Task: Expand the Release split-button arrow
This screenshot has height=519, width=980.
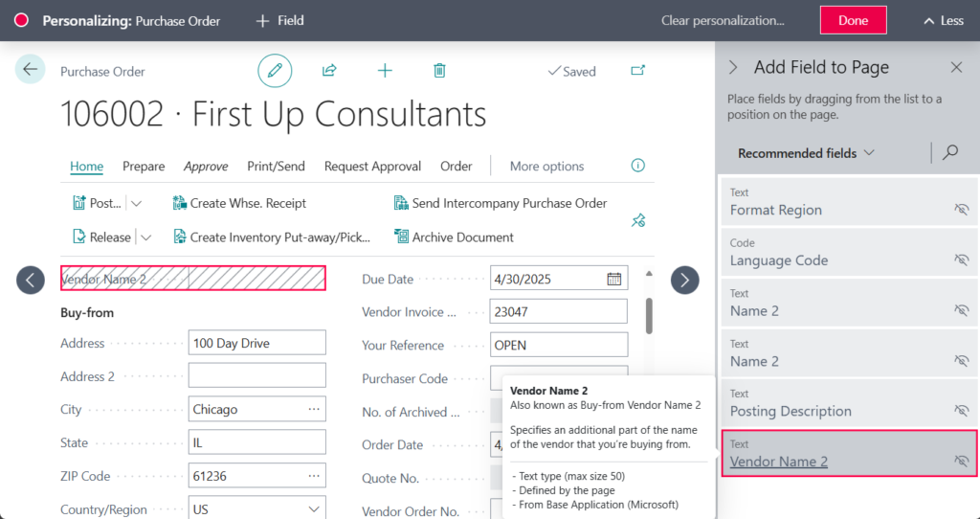Action: (145, 237)
